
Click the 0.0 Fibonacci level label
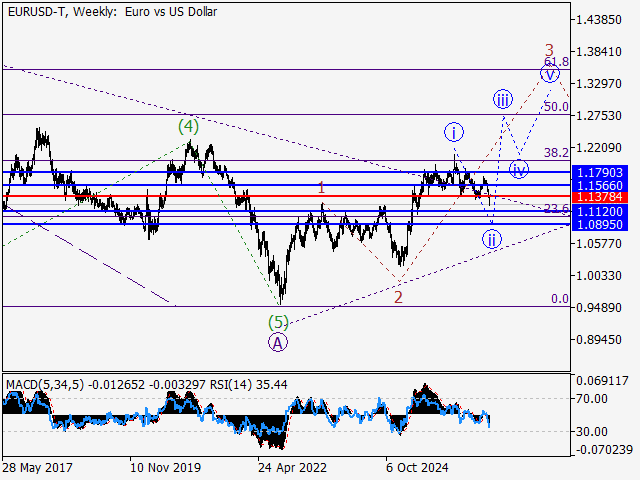pos(560,299)
